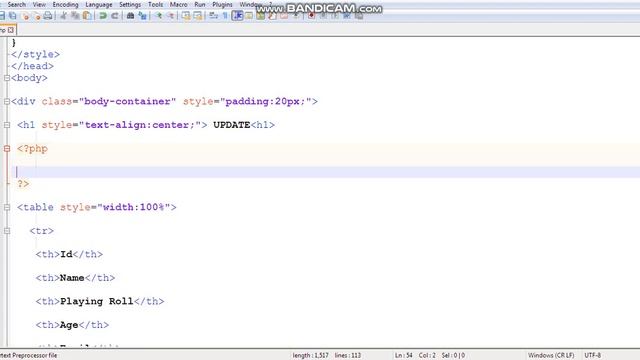This screenshot has height=360, width=640.
Task: Click the Ln : 54 status field
Action: [403, 356]
